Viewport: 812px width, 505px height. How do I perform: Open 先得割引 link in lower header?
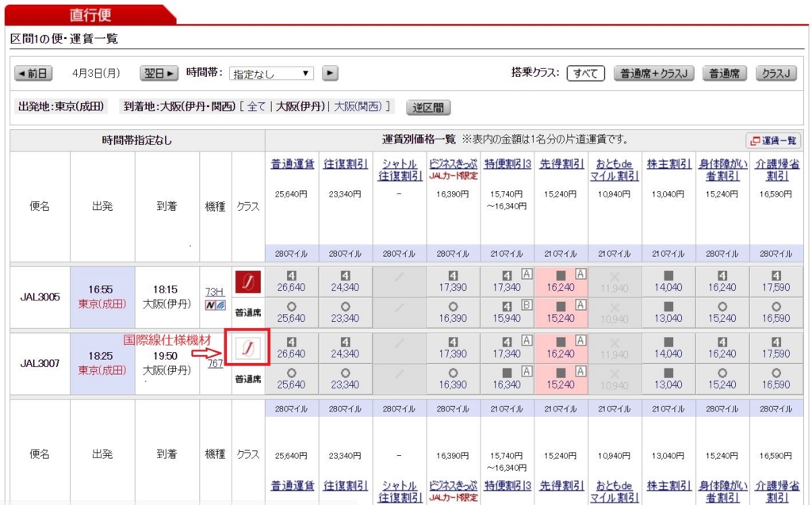coord(561,486)
